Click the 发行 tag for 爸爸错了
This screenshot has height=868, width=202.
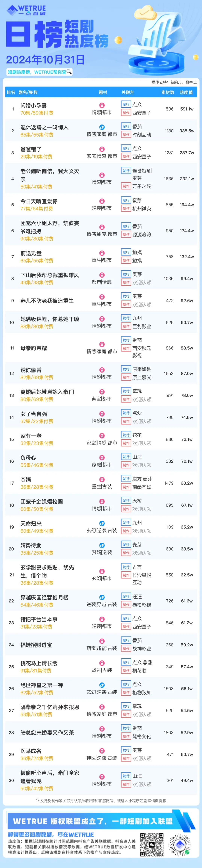(126, 148)
